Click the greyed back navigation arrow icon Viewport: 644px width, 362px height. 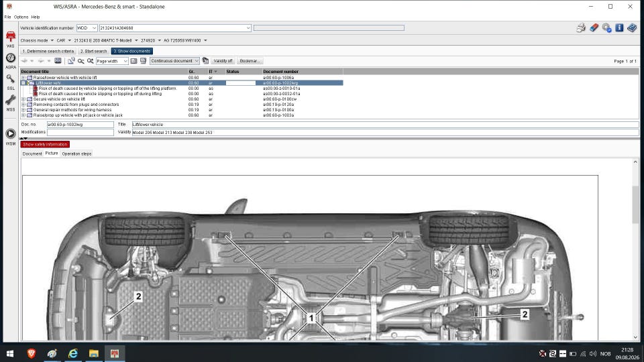coord(24,61)
